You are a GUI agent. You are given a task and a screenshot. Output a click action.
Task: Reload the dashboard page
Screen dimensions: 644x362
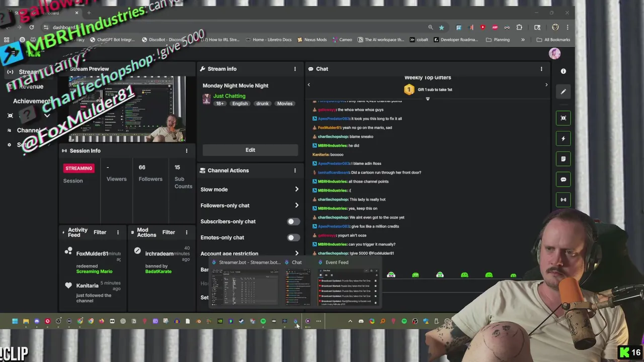pyautogui.click(x=32, y=27)
